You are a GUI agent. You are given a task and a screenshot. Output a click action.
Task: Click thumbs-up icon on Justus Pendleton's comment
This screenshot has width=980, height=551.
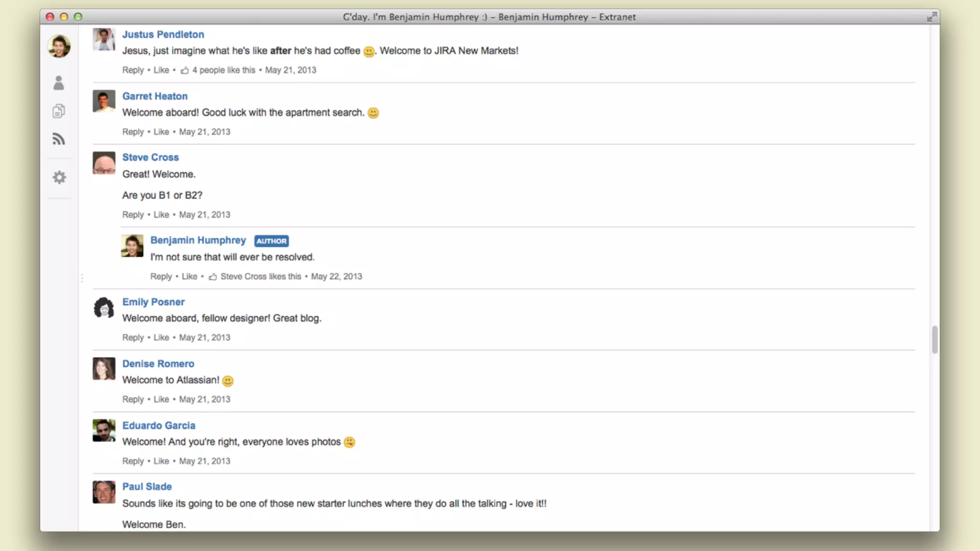185,70
